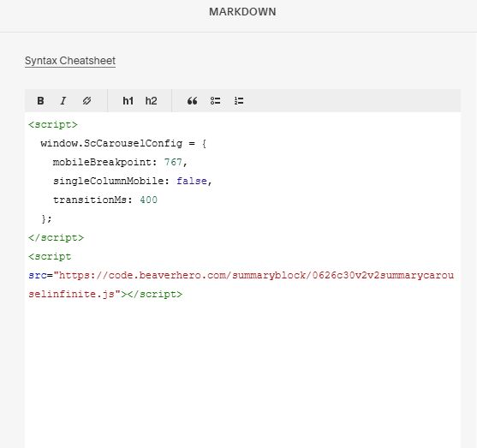477x448 pixels.
Task: Click the selinfinite.js ending line
Action: [x=105, y=295]
